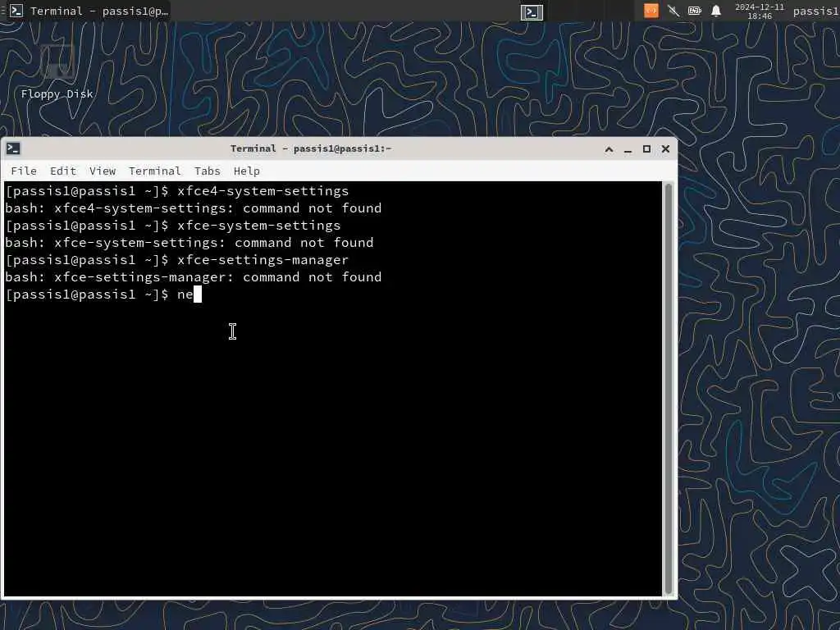This screenshot has height=630, width=840.
Task: Click the 'xfce-settings-manager: command not found' line
Action: 194,277
